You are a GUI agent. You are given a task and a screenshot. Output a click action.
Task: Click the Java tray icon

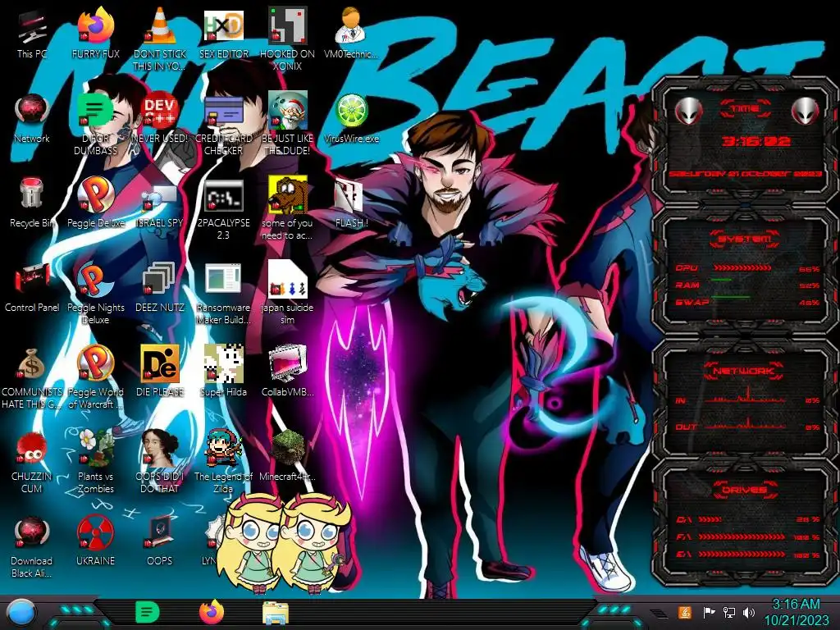(x=685, y=612)
